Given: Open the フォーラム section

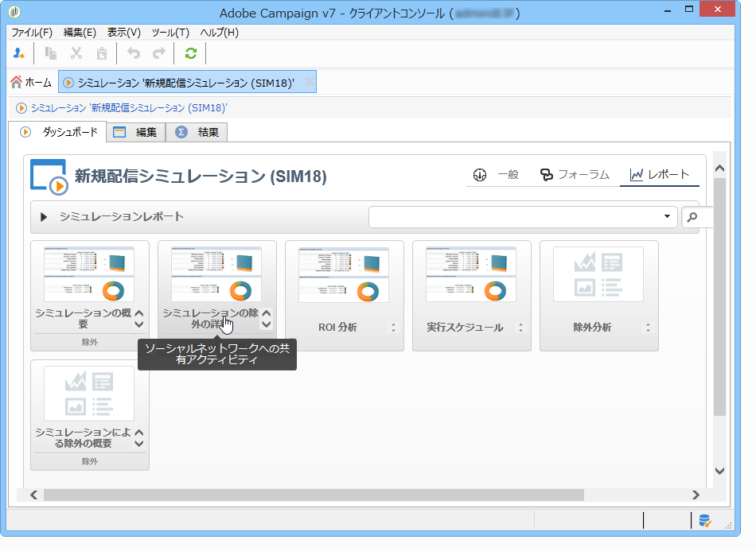Looking at the screenshot, I should [x=575, y=175].
